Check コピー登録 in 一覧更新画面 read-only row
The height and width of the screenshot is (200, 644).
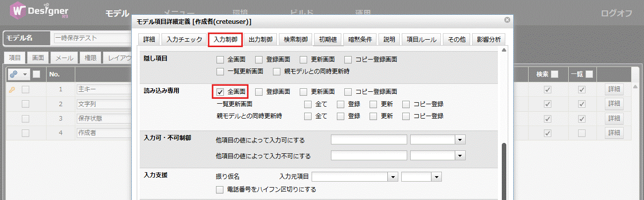406,104
